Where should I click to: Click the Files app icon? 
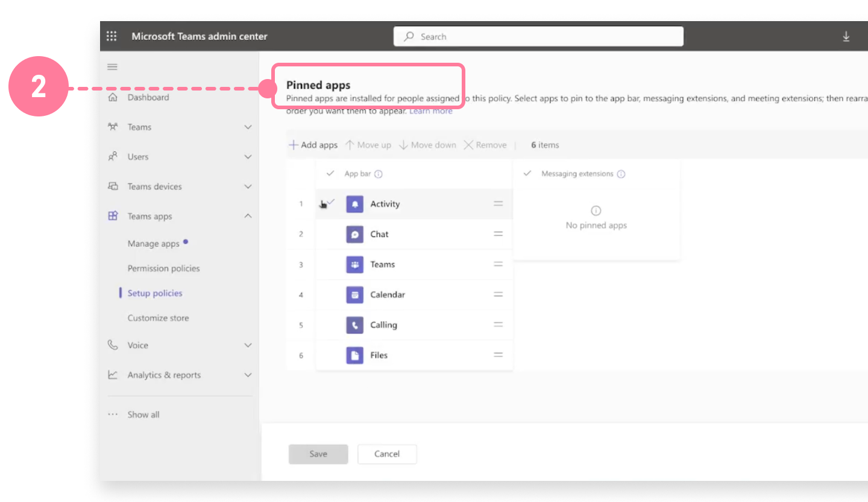pyautogui.click(x=354, y=355)
